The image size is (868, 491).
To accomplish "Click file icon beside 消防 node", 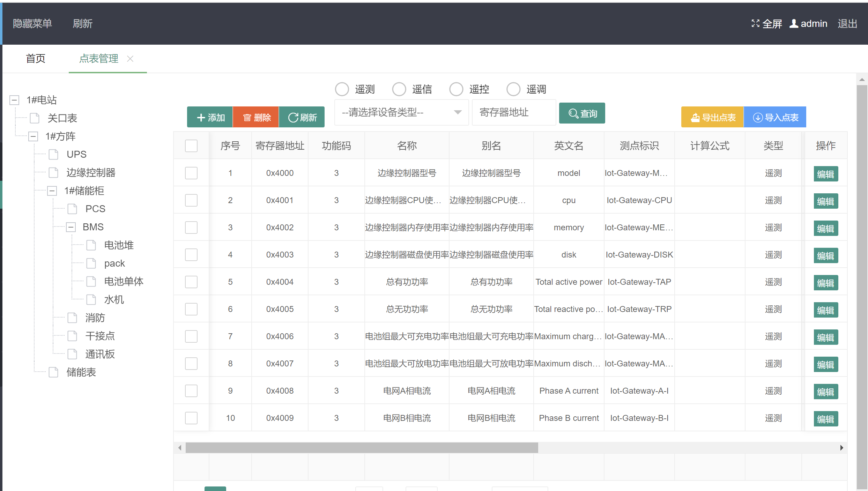I will (x=72, y=318).
